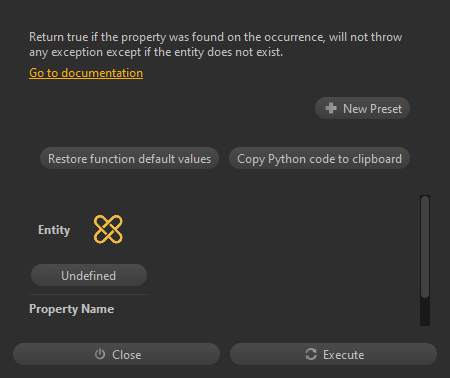Click the word Execute on the button

pyautogui.click(x=343, y=355)
